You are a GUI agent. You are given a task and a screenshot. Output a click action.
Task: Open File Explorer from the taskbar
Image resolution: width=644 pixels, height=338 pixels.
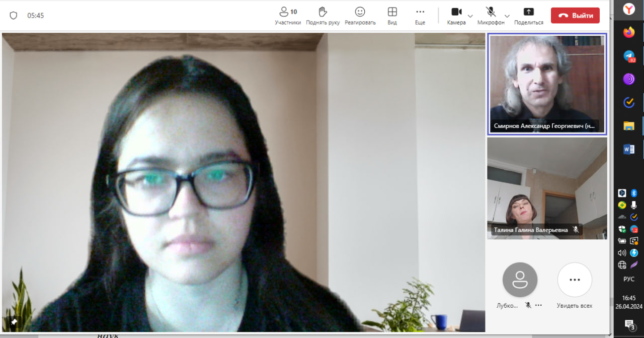pyautogui.click(x=629, y=126)
